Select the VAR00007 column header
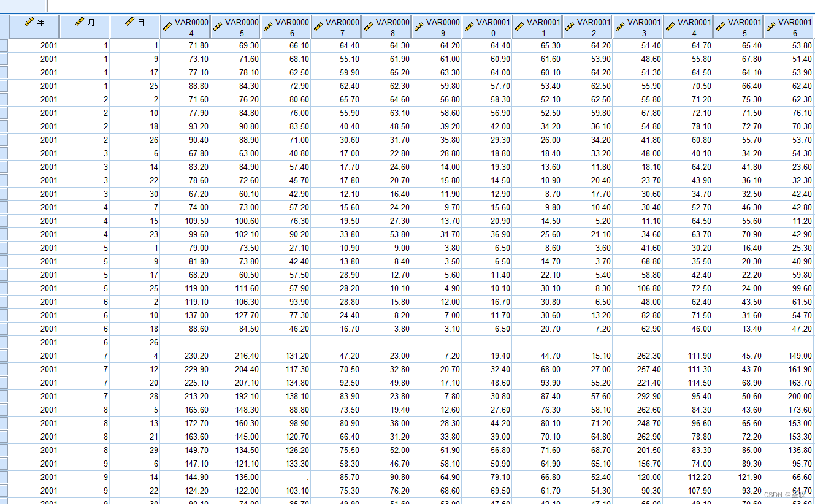The image size is (815, 504). coord(336,27)
